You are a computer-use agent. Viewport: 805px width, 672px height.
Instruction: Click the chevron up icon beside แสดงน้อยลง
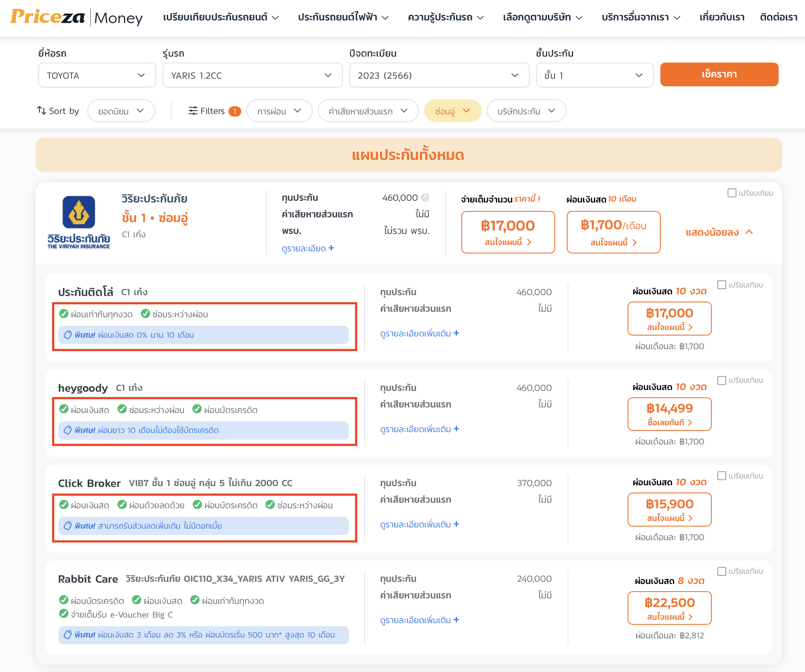pyautogui.click(x=749, y=232)
